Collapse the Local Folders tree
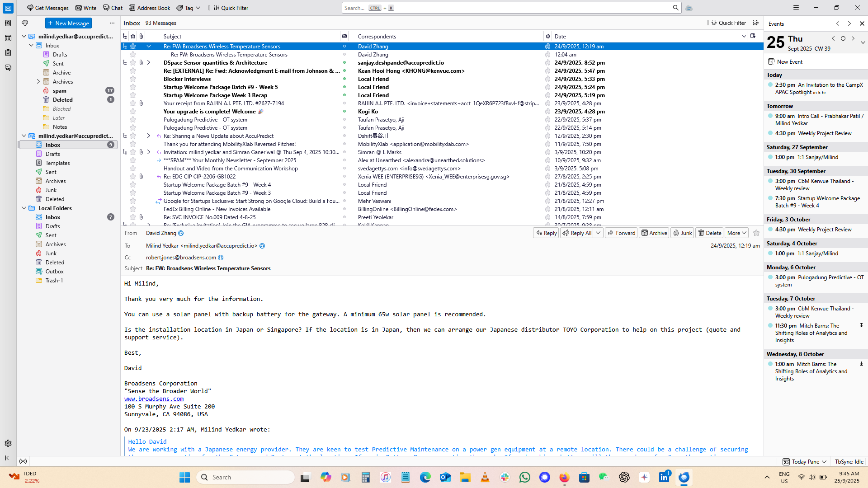This screenshot has height=488, width=868. [x=24, y=208]
